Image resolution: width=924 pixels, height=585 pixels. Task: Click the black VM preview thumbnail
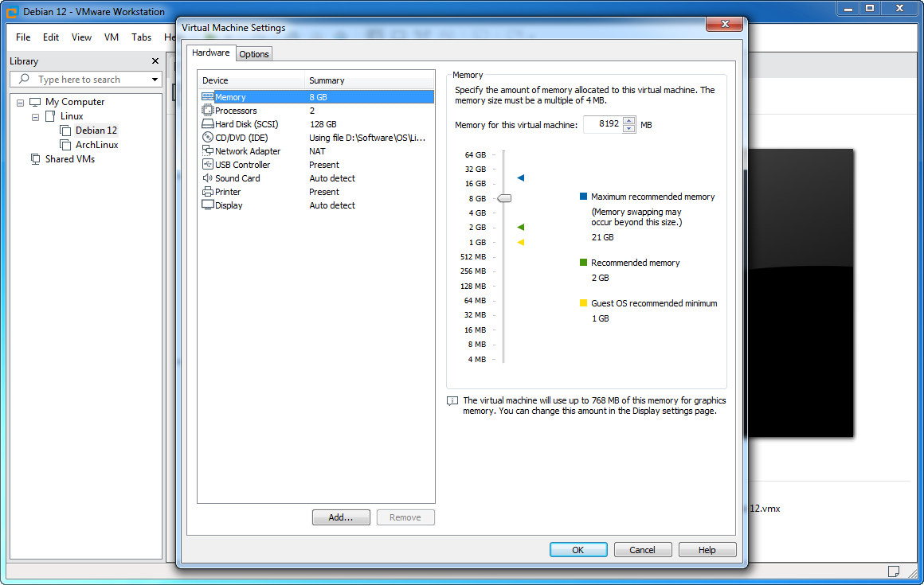tap(801, 293)
